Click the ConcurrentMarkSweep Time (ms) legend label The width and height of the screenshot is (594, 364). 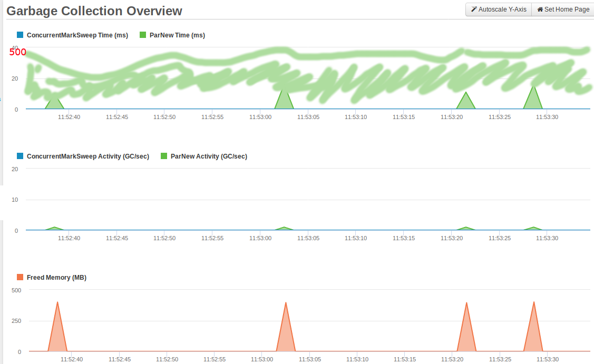tap(77, 35)
